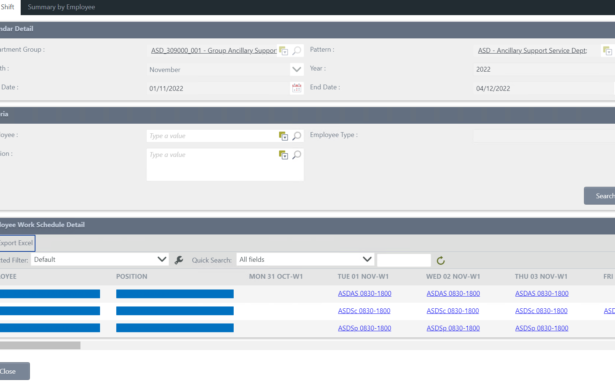This screenshot has width=615, height=384.
Task: Search Employee with magnifier icon
Action: click(297, 136)
